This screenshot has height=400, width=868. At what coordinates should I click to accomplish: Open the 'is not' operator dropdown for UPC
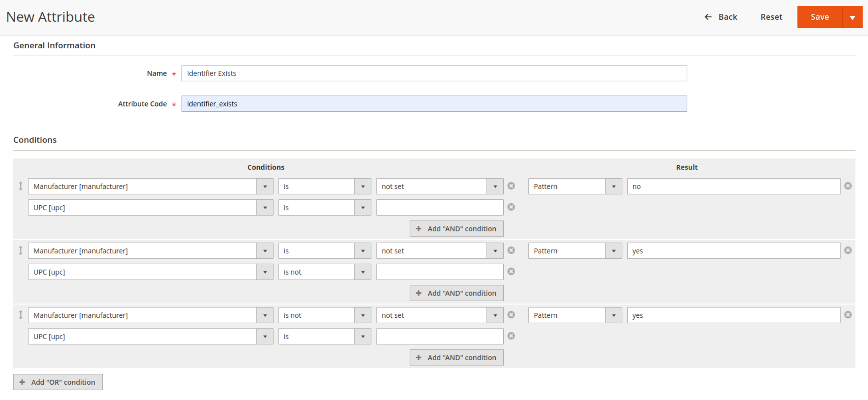363,272
